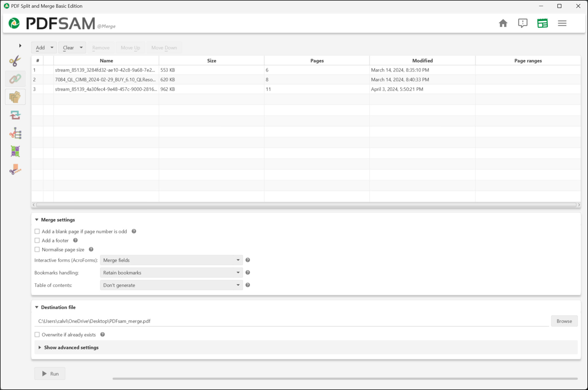The width and height of the screenshot is (588, 390).
Task: Check the Add a footer option
Action: [x=37, y=240]
